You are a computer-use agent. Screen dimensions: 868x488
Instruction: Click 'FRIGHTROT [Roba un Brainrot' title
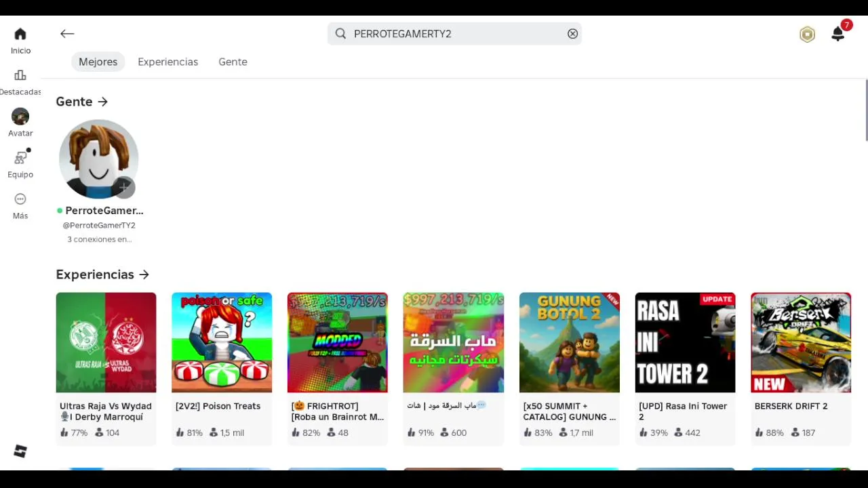pyautogui.click(x=338, y=411)
